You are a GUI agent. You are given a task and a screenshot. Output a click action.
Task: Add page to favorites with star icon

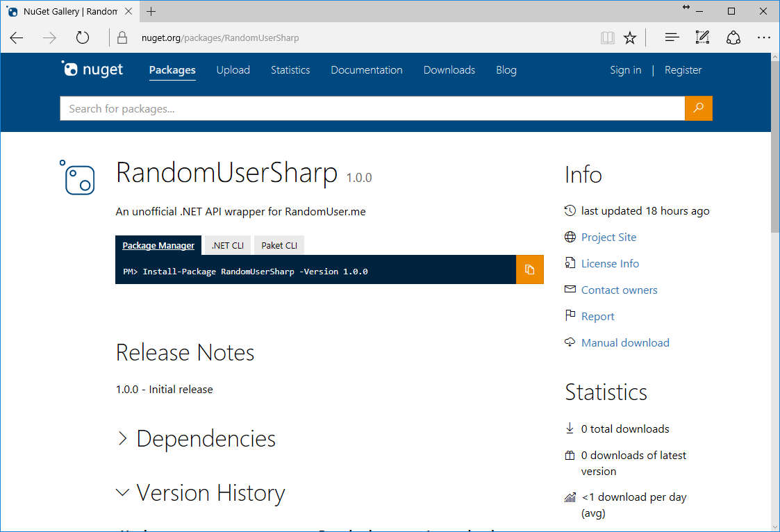(630, 38)
